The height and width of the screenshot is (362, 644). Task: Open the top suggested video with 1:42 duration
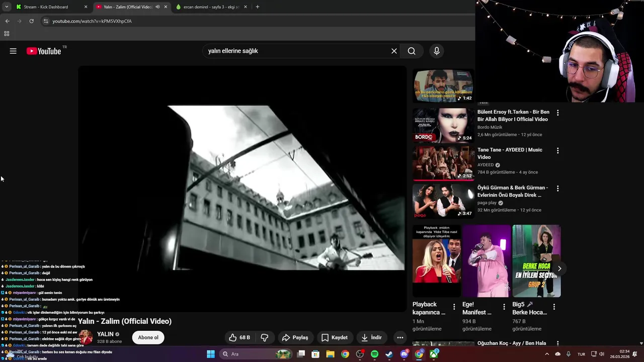[x=443, y=85]
